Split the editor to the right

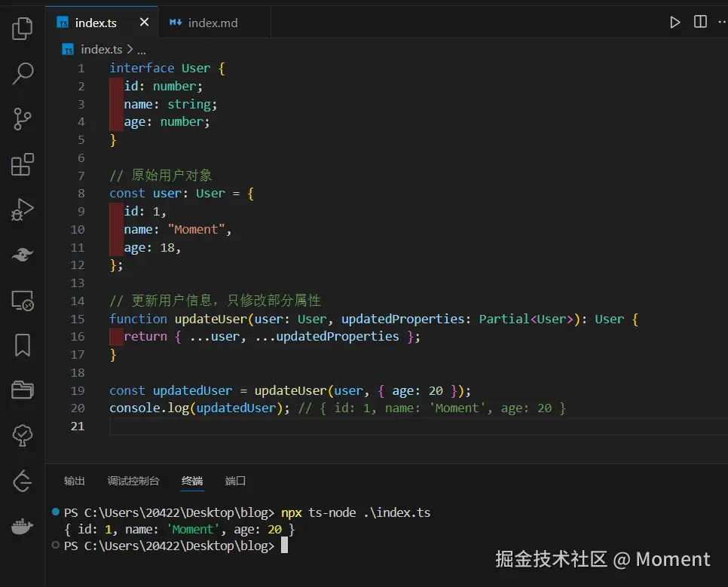click(700, 22)
